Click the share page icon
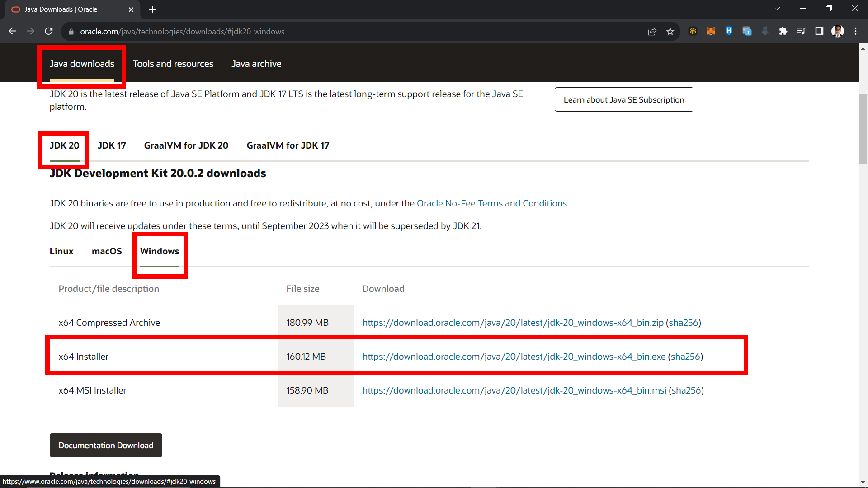The width and height of the screenshot is (868, 488). [x=652, y=31]
